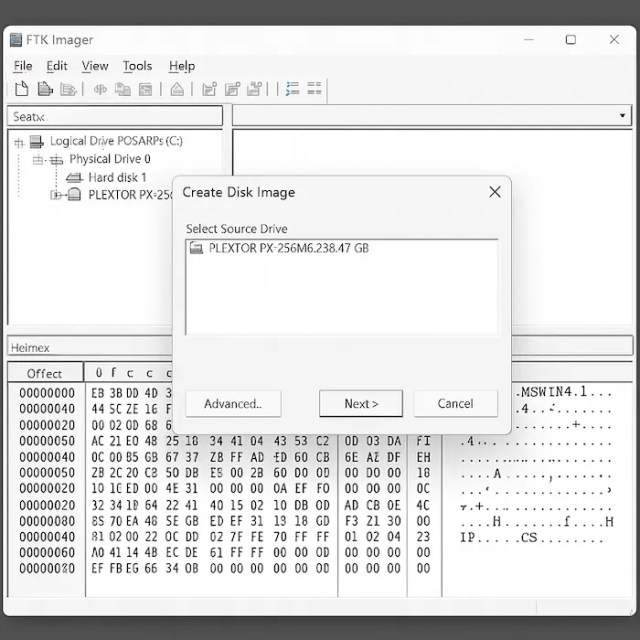Open the View menu
Screen dimensions: 640x640
[95, 66]
